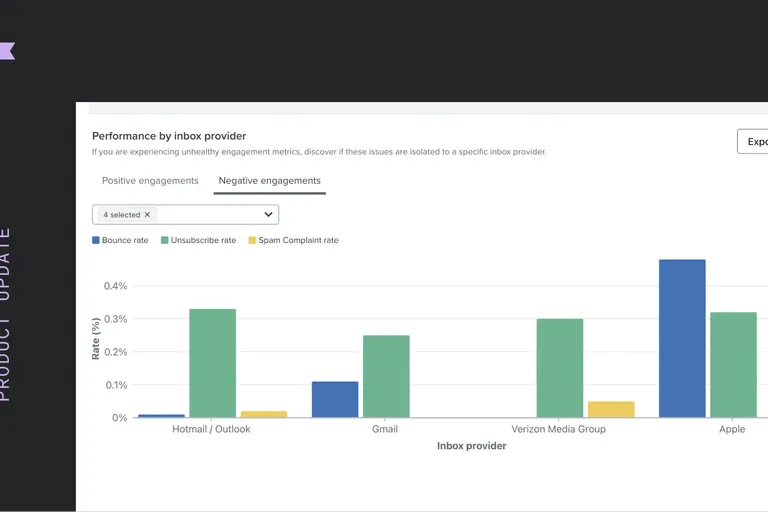768x512 pixels.
Task: Select Verizon Media Group yellow spam bar
Action: [x=611, y=410]
